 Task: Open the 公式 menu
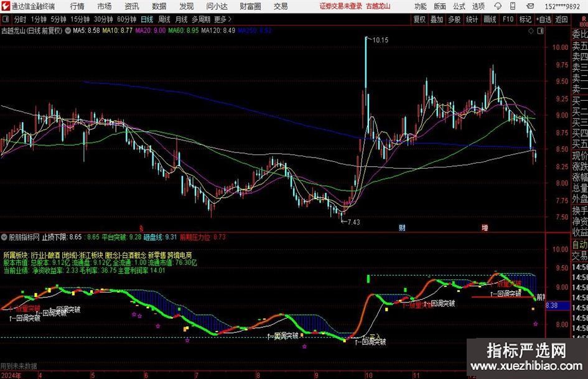pyautogui.click(x=459, y=6)
